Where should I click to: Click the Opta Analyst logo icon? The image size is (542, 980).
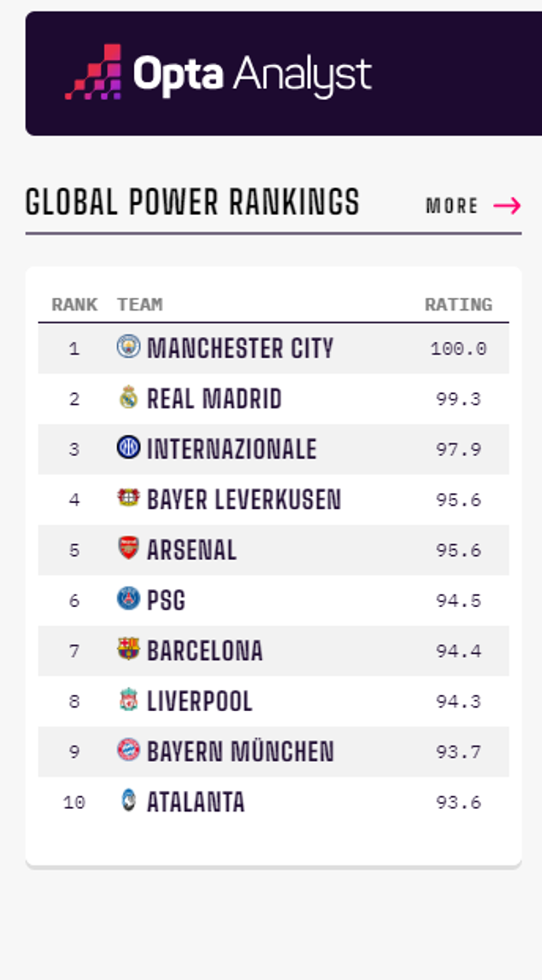pyautogui.click(x=94, y=73)
